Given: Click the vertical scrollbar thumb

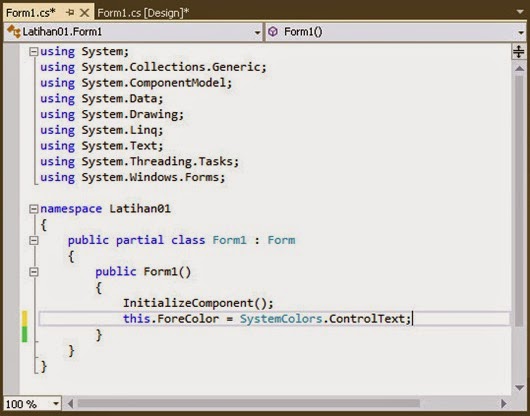Looking at the screenshot, I should 519,201.
